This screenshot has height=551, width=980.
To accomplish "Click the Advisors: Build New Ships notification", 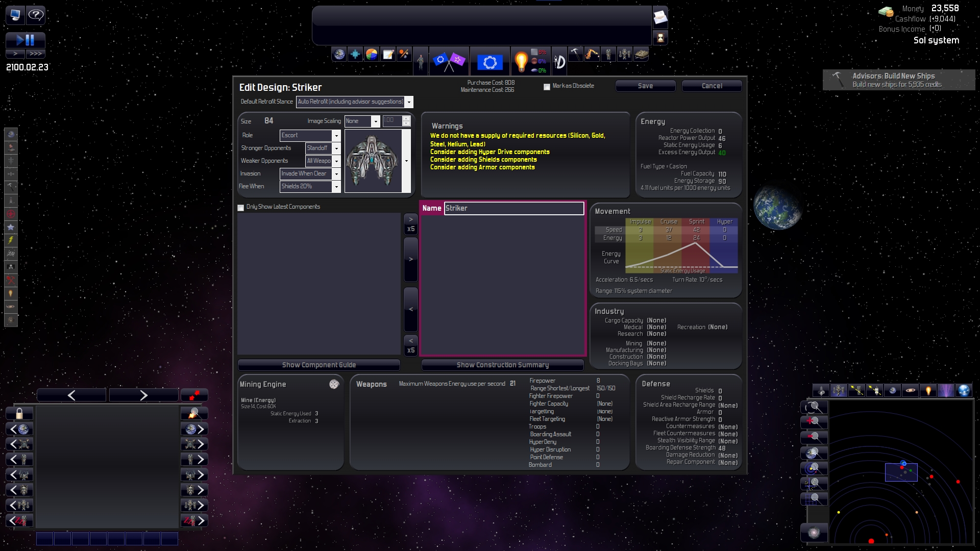I will pos(899,80).
